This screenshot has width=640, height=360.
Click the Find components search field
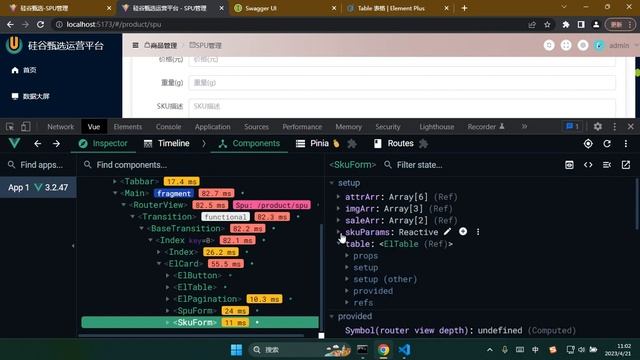click(x=200, y=165)
